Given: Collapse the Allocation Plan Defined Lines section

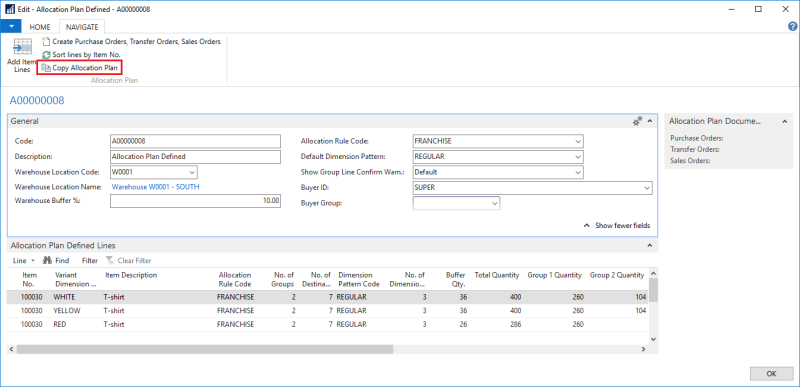Looking at the screenshot, I should (x=649, y=246).
